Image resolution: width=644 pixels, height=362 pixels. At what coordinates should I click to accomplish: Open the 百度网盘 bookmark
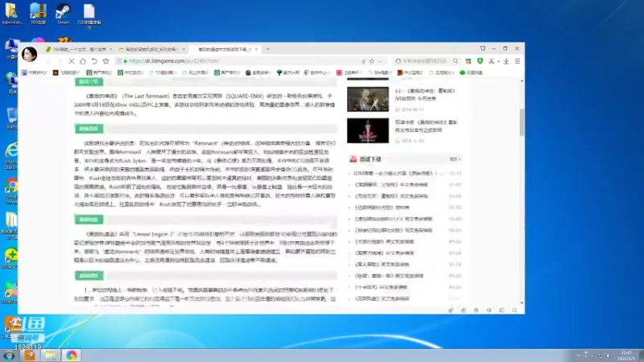point(471,72)
